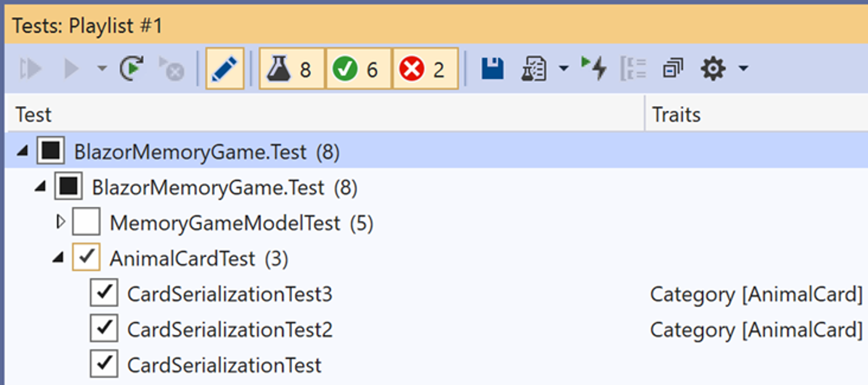Select the CardSerializationTest2 test
This screenshot has width=868, height=385.
tap(230, 330)
